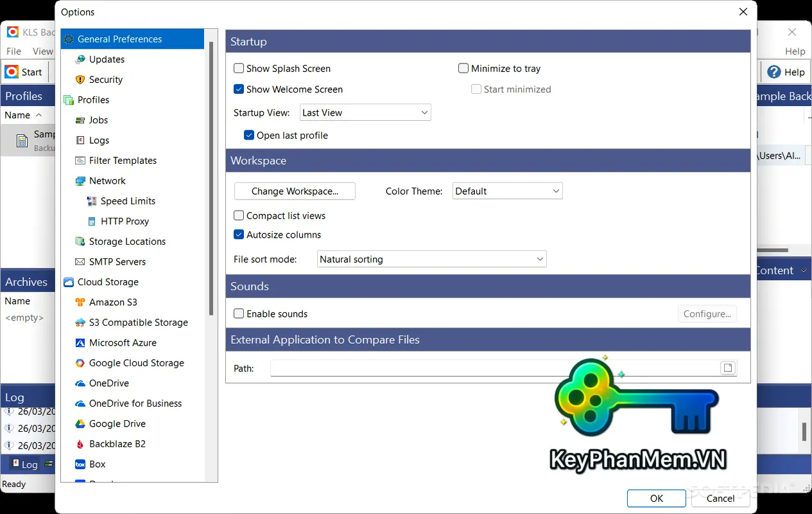Screen dimensions: 812x514
Task: Open the File menu behind the dialog
Action: [13, 50]
